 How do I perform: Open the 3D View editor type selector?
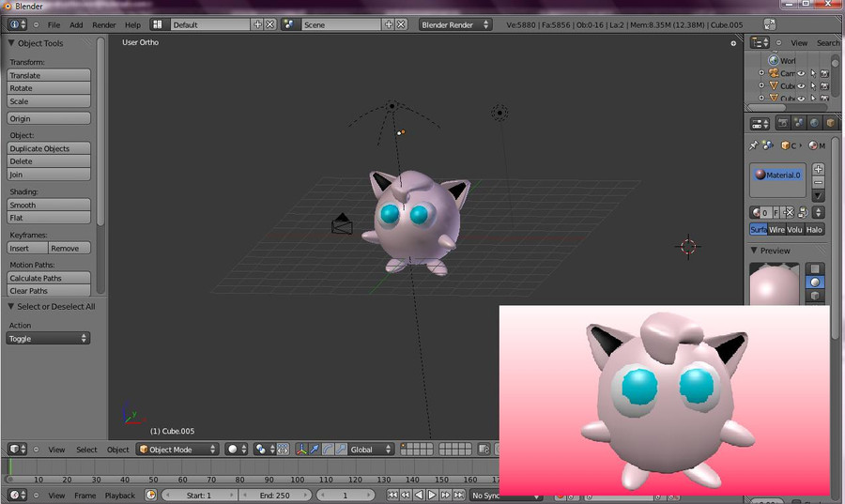17,449
